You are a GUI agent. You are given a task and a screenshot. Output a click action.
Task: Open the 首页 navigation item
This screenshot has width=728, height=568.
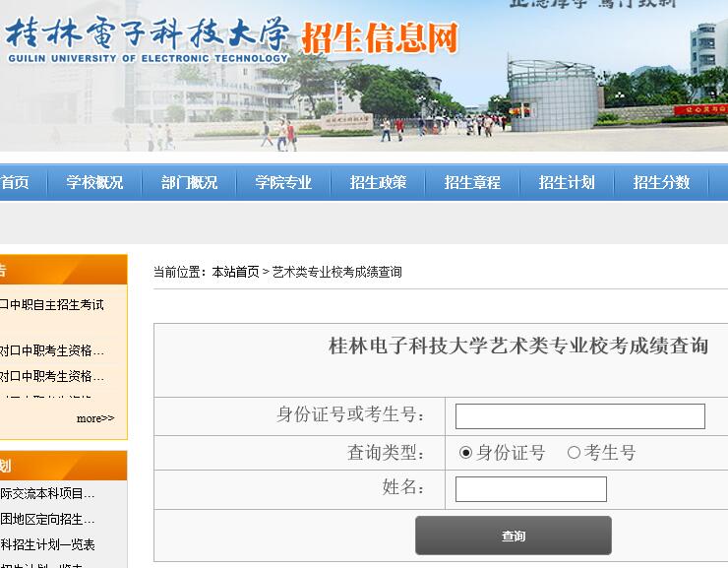point(15,182)
